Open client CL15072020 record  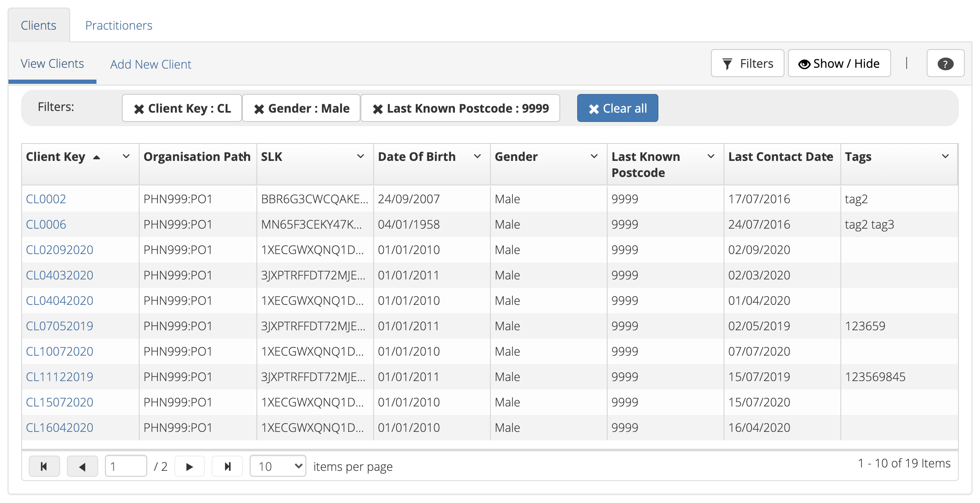(x=60, y=402)
